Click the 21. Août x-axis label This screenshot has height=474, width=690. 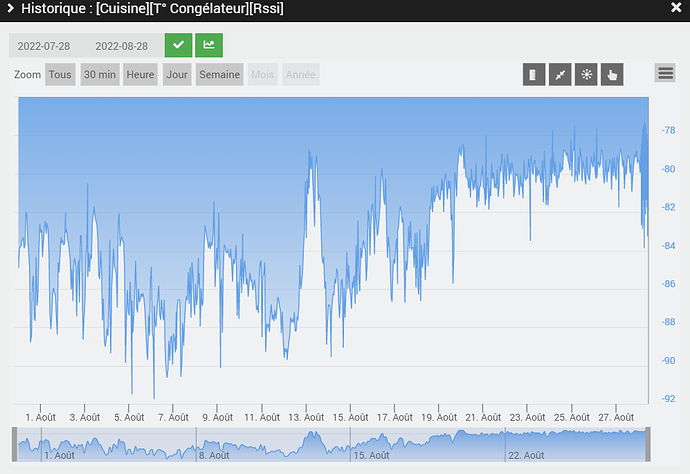[x=483, y=417]
